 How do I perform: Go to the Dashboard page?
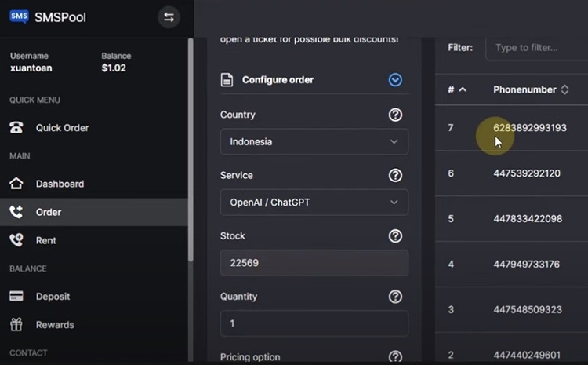point(60,184)
